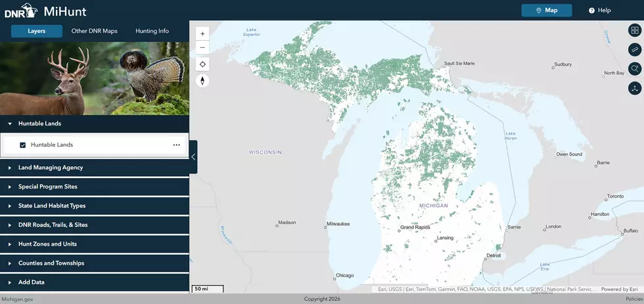This screenshot has width=644, height=304.
Task: Open Huntable Lands layer options menu
Action: coord(177,145)
